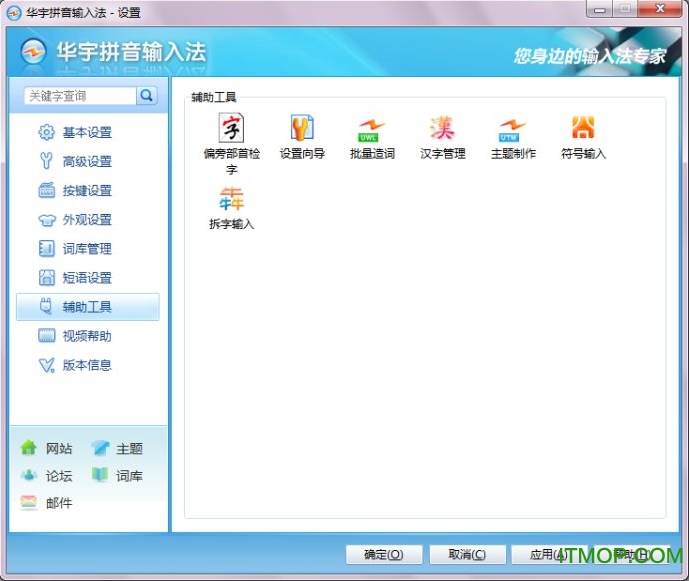Open the 邮件 mail link
The image size is (689, 581).
click(x=59, y=503)
